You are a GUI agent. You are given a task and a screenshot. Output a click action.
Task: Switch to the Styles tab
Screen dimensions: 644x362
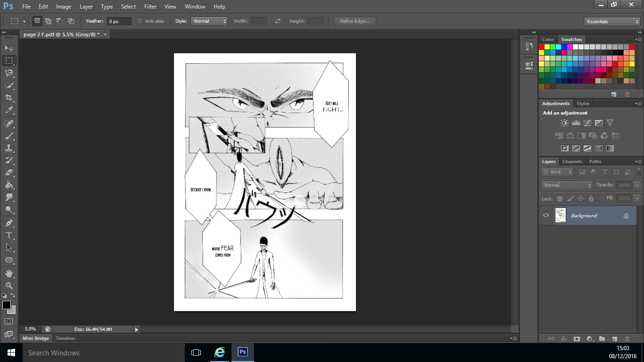pyautogui.click(x=583, y=103)
